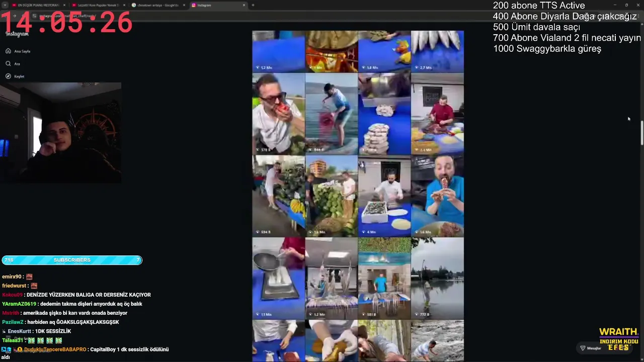Open reel of man eating red fruit

pos(278,114)
